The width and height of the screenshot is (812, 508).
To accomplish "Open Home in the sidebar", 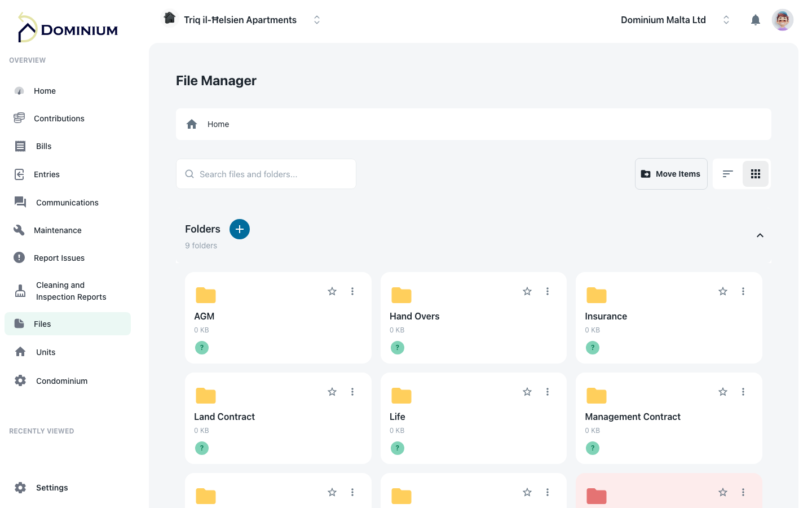I will [x=68, y=91].
